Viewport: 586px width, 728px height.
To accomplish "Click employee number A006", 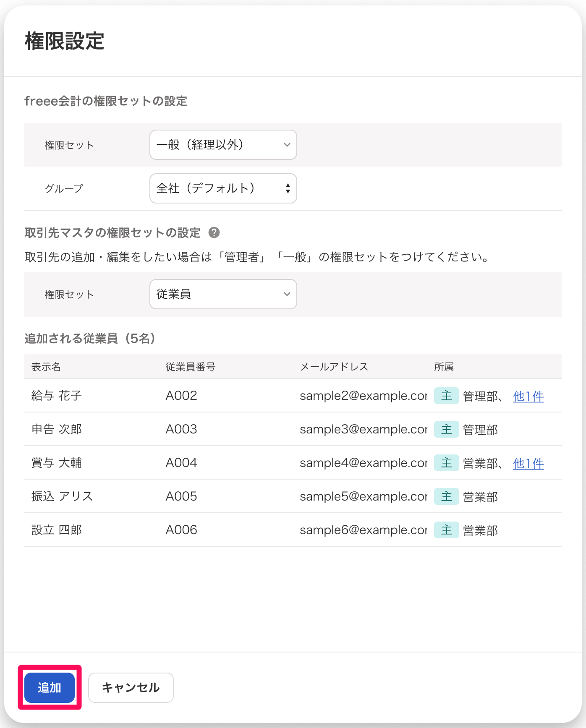I will (x=181, y=530).
